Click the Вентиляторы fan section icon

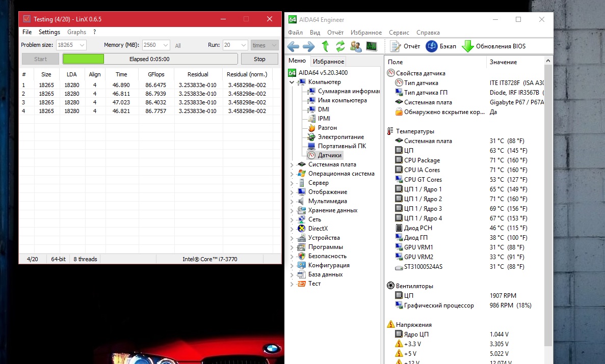(x=390, y=286)
